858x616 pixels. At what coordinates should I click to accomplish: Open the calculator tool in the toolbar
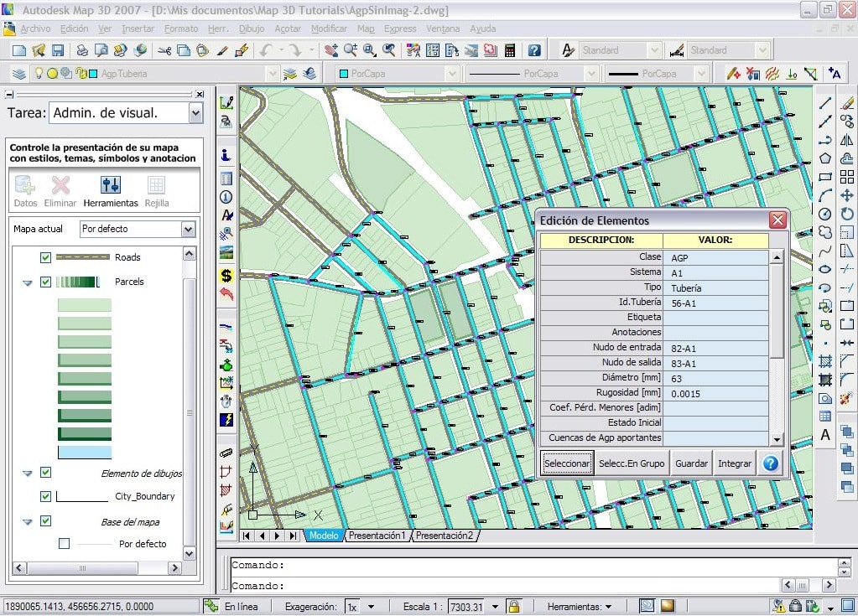(x=509, y=50)
